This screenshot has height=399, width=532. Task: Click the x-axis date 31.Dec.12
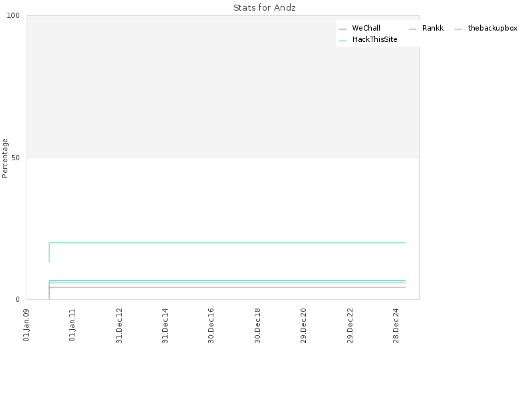119,325
